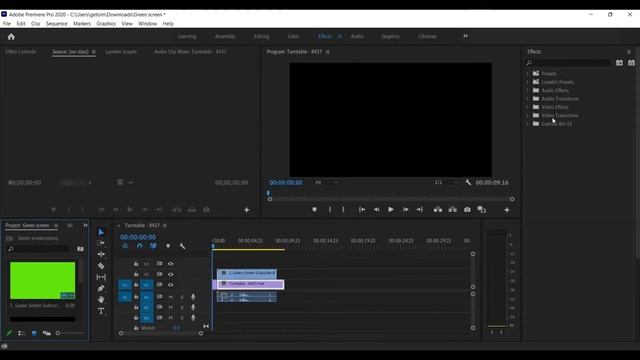Viewport: 640px width, 360px height.
Task: Select the Razor tool
Action: click(x=101, y=266)
